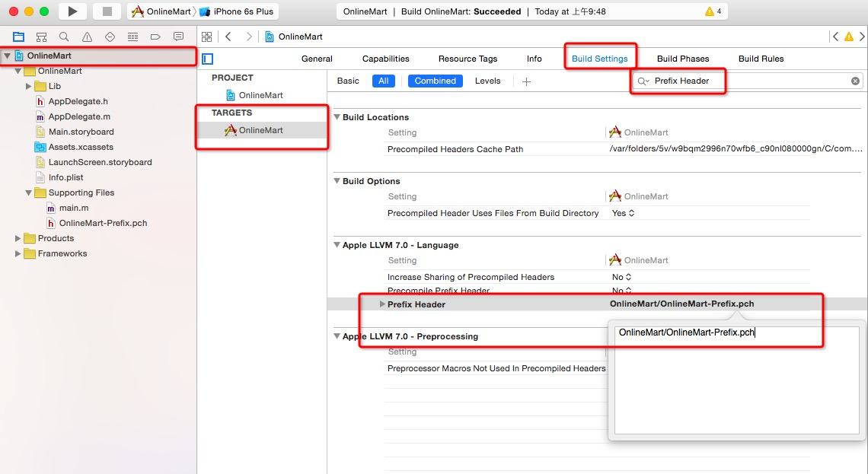This screenshot has height=474, width=868.
Task: Show All build settings
Action: click(384, 81)
